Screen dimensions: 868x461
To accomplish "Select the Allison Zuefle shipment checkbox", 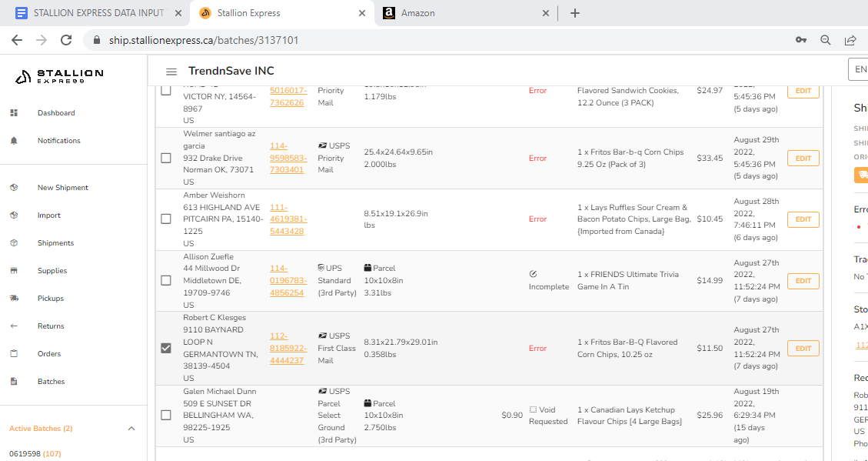I will tap(166, 280).
